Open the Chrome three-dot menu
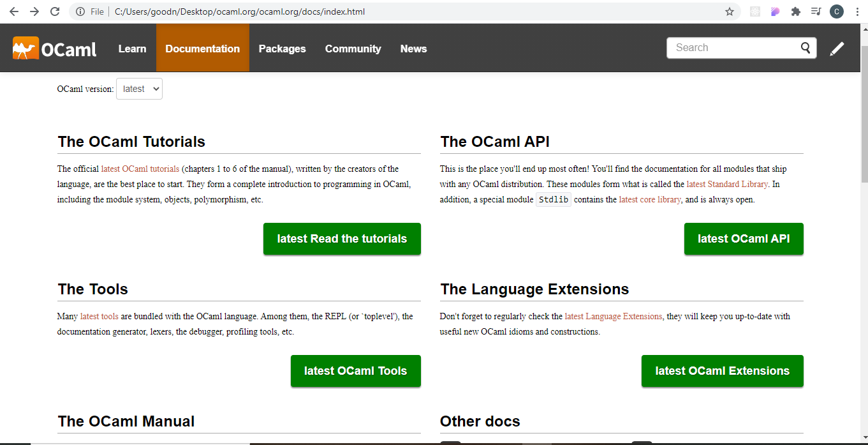 pos(857,11)
